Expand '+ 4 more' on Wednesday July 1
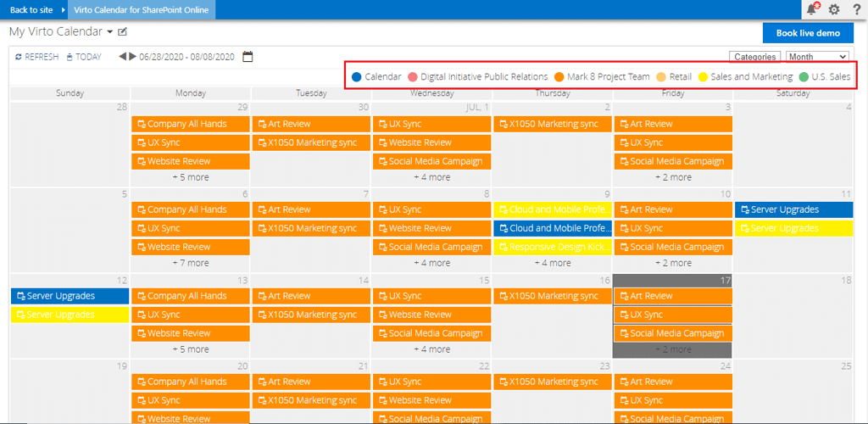868x424 pixels. coord(431,178)
